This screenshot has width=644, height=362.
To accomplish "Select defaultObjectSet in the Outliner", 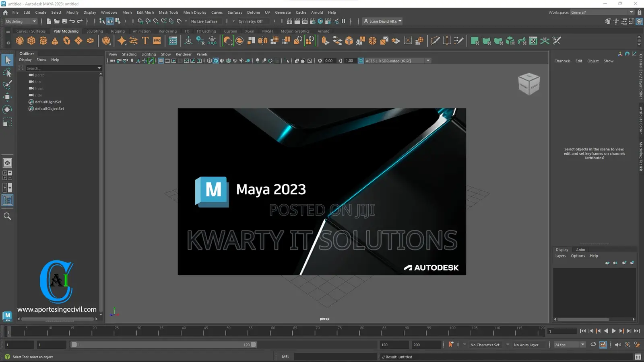I will 49,109.
